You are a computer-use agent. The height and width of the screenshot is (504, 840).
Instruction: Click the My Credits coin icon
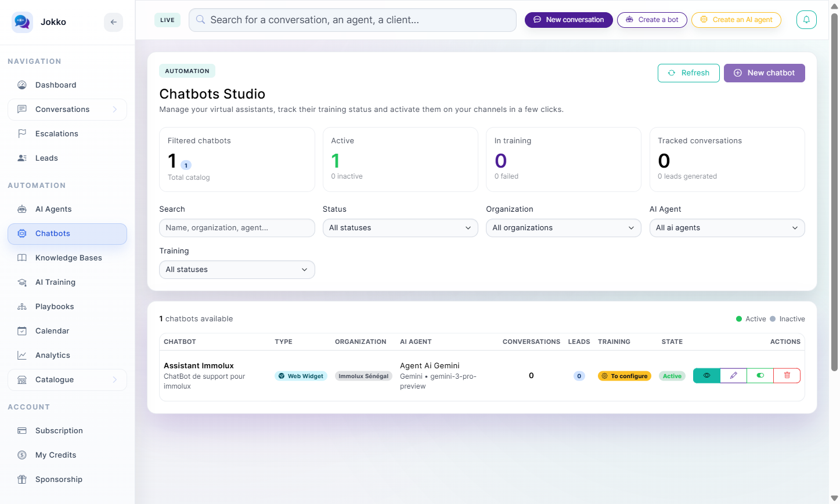(x=22, y=455)
